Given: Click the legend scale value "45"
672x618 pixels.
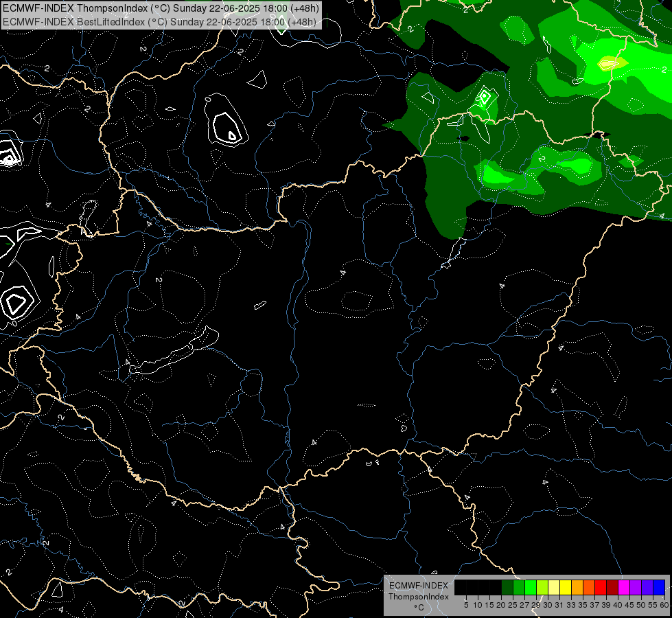Looking at the screenshot, I should point(630,605).
